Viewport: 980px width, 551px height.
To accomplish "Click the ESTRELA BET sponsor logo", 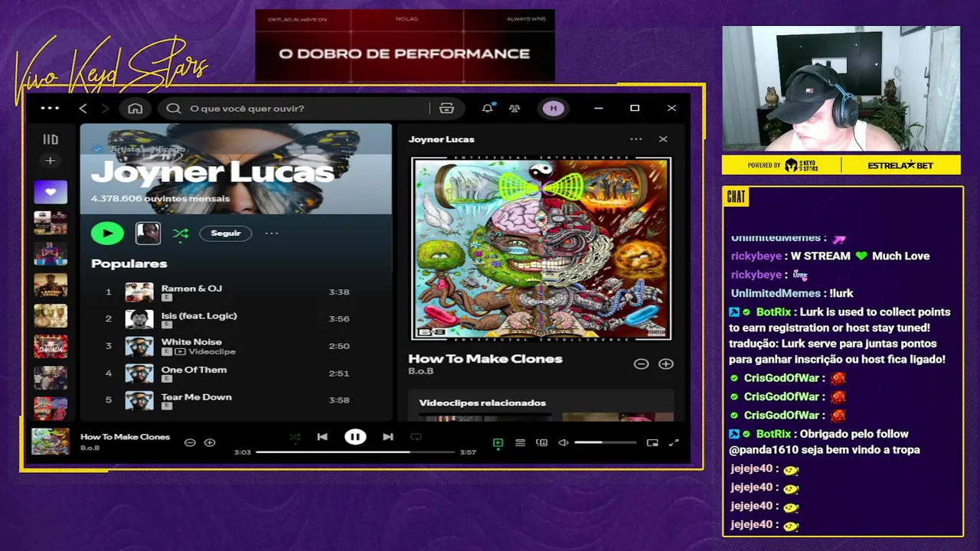I will (900, 165).
